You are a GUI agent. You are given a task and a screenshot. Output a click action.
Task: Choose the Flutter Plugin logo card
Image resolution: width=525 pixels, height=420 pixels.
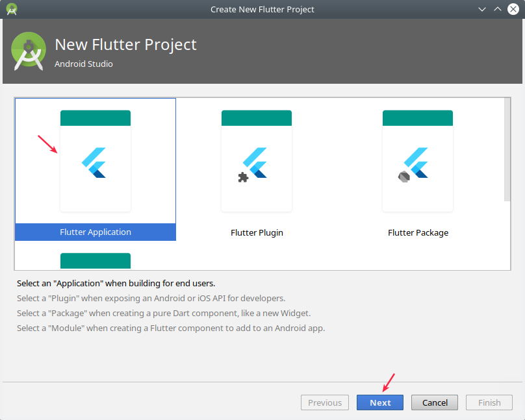(257, 161)
